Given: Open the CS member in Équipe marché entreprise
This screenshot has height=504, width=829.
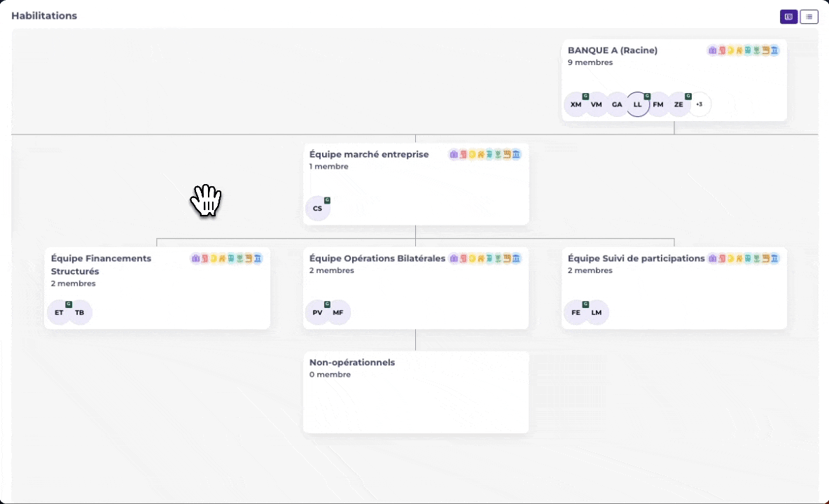Looking at the screenshot, I should [317, 208].
